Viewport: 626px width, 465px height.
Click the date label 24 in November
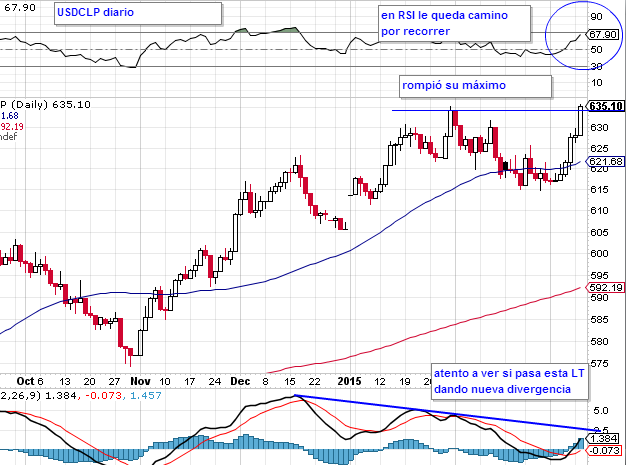coord(215,382)
